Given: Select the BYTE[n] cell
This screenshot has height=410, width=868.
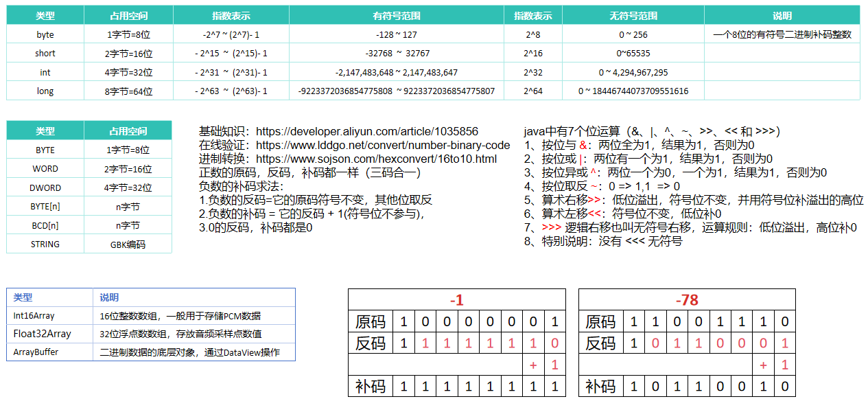Looking at the screenshot, I should pos(45,206).
